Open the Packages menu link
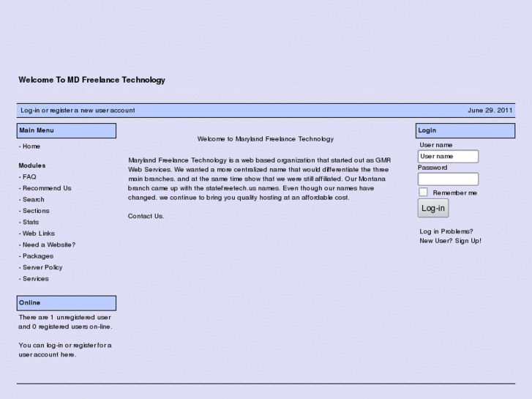The height and width of the screenshot is (399, 532). pyautogui.click(x=38, y=256)
